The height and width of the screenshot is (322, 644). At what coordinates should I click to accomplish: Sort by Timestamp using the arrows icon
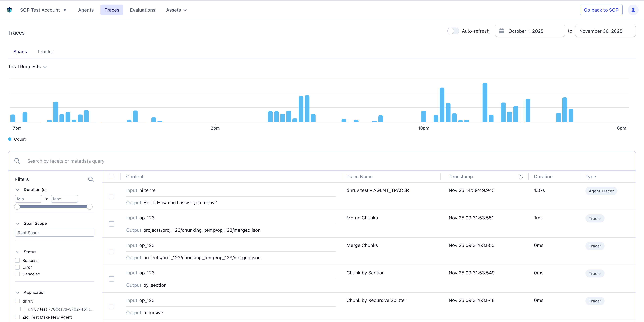tap(521, 177)
